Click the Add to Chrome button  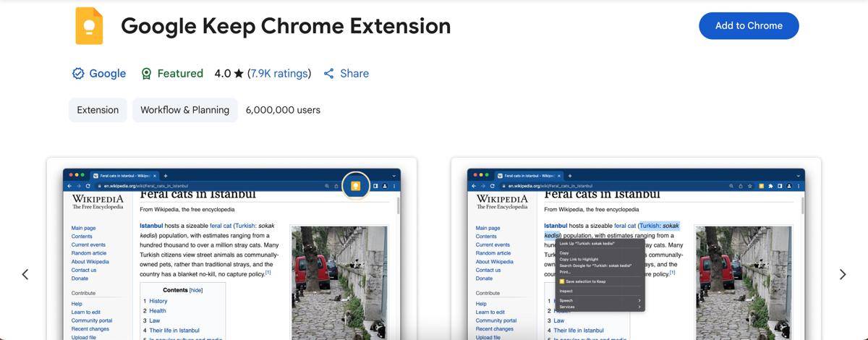pos(749,25)
